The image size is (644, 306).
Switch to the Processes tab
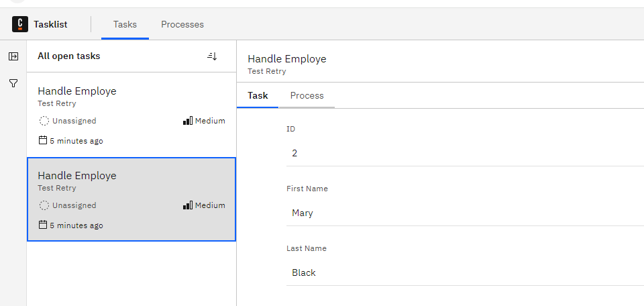click(x=182, y=25)
